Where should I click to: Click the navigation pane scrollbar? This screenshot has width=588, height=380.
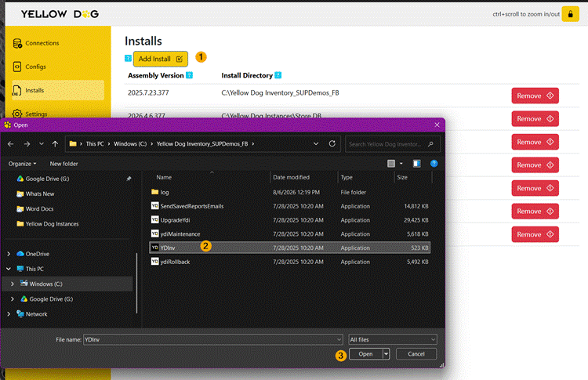point(136,284)
